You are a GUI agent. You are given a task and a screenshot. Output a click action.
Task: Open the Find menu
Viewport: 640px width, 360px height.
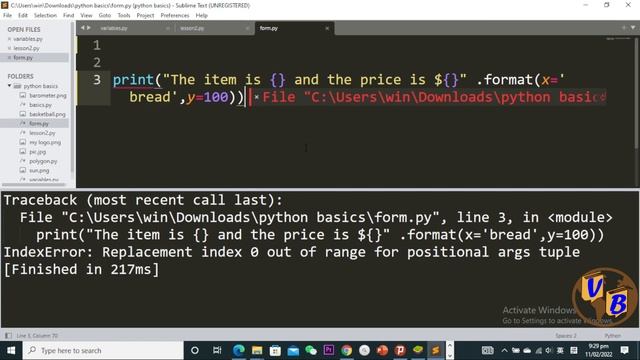(69, 15)
